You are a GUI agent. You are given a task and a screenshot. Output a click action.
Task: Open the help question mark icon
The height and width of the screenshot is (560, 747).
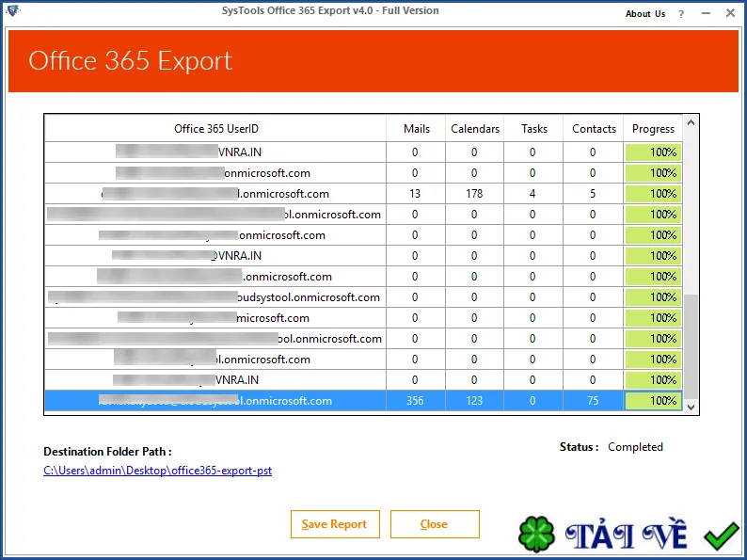click(681, 14)
